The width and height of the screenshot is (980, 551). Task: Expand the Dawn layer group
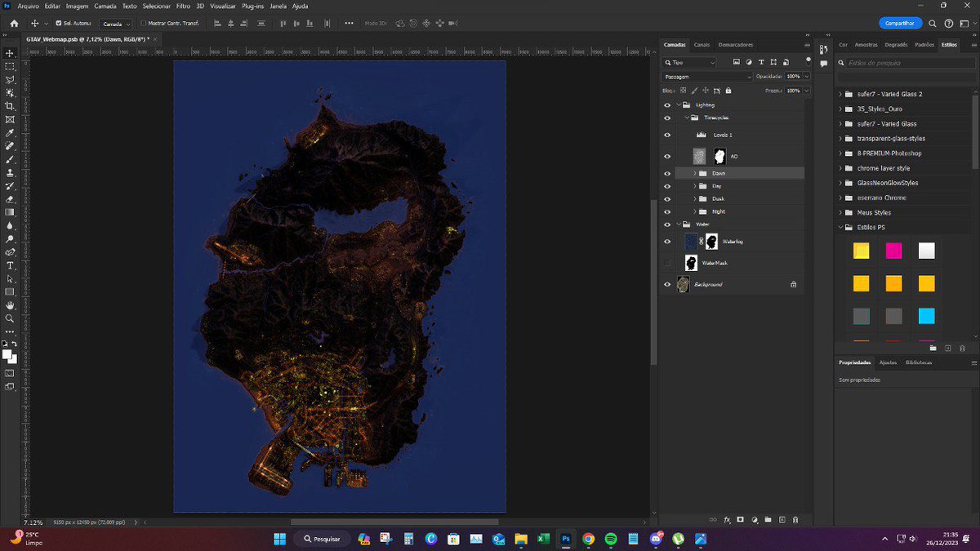pos(694,173)
